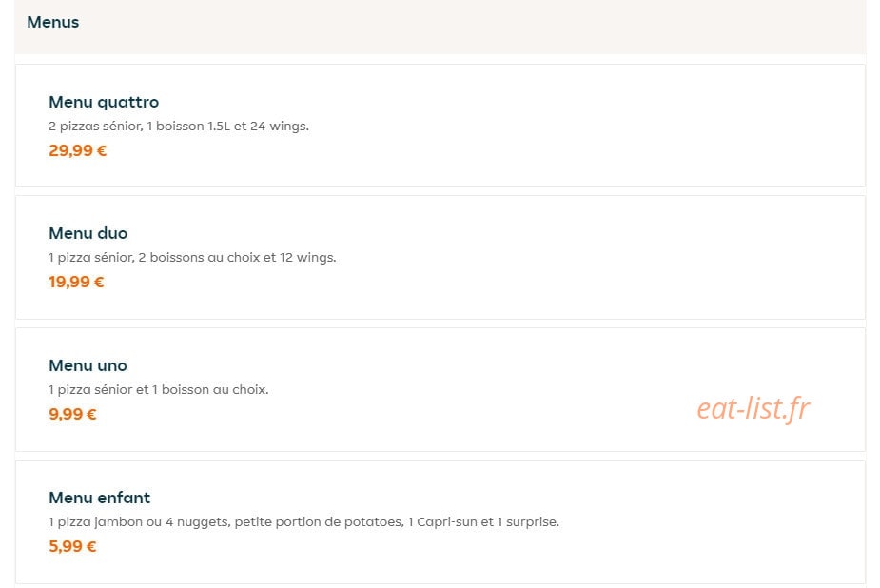Choose the 29,99 € price
This screenshot has height=588, width=880.
(x=77, y=150)
